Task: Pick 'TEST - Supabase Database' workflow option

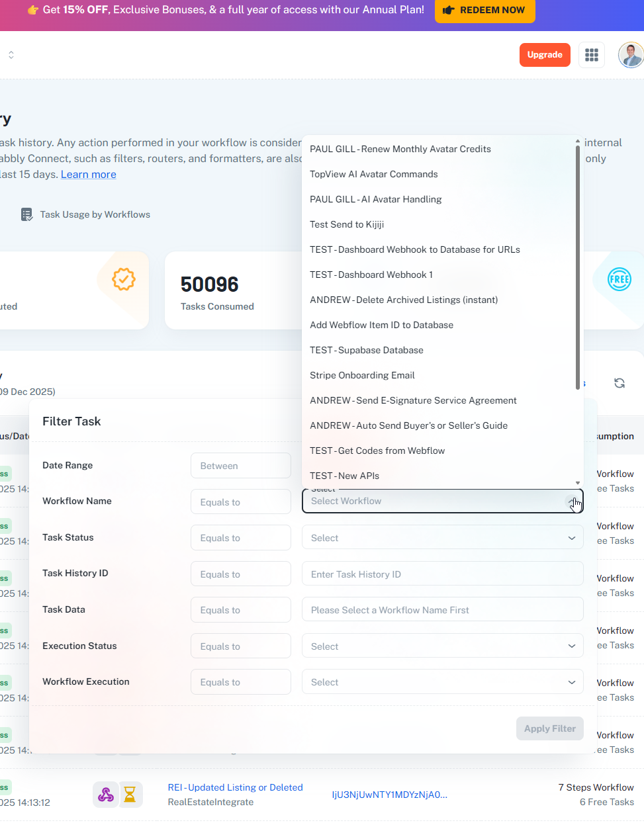Action: [x=366, y=350]
